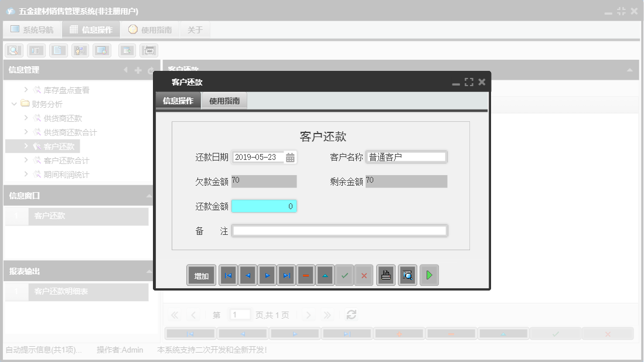This screenshot has width=644, height=362.
Task: Click the delete record (red minus) icon
Action: click(305, 275)
